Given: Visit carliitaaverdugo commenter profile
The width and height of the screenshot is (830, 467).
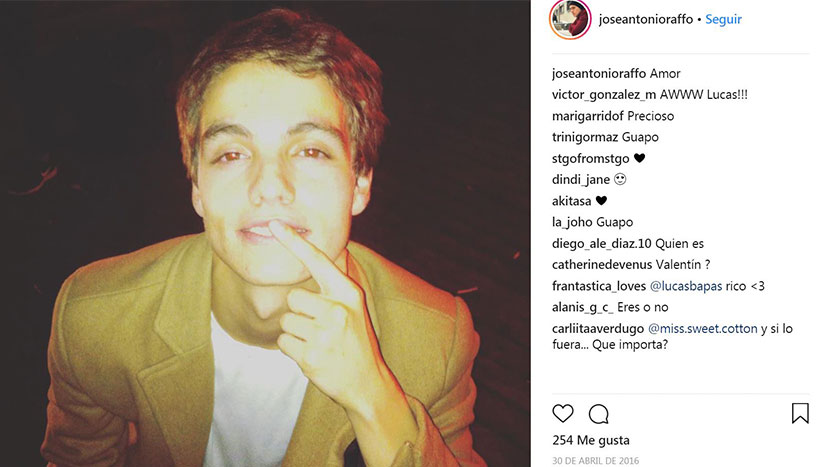Looking at the screenshot, I should click(x=598, y=328).
